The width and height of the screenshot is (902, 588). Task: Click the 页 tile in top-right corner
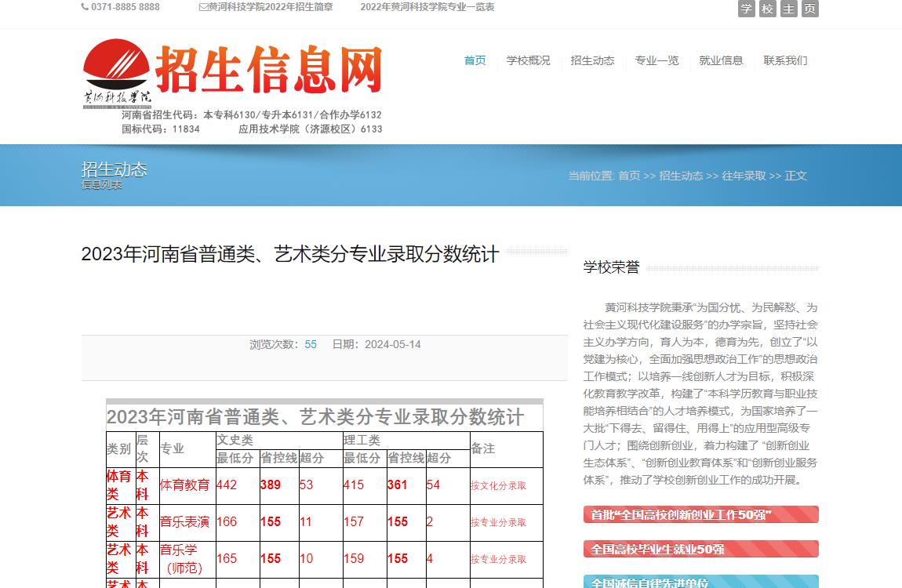point(810,9)
